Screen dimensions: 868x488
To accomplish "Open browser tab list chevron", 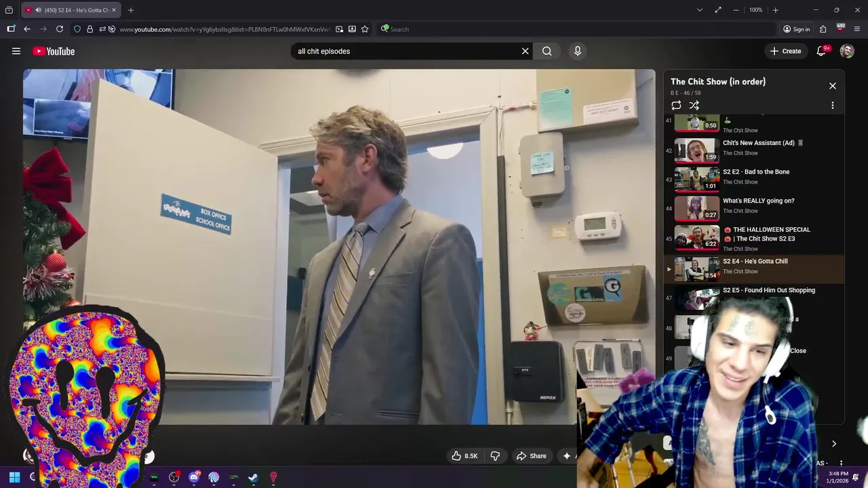I will [699, 10].
